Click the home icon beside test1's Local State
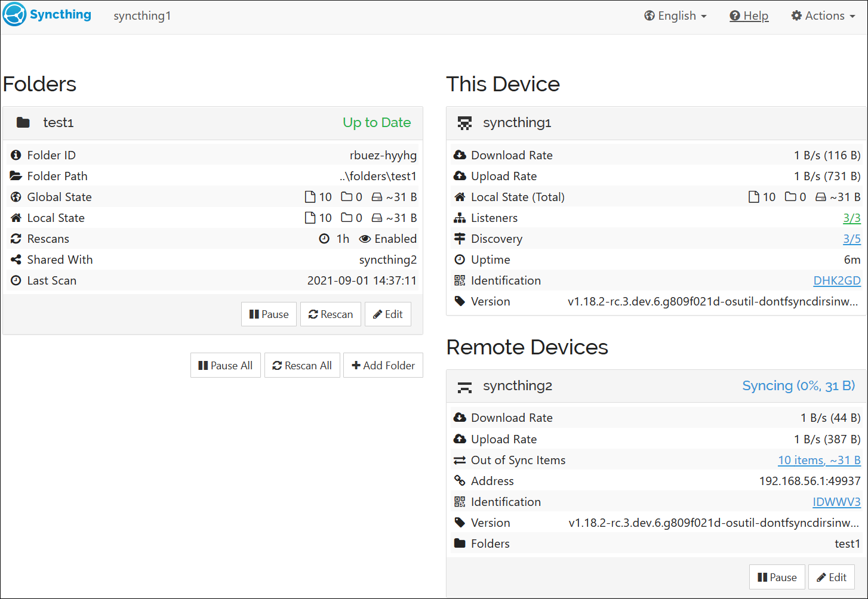The height and width of the screenshot is (599, 868). pyautogui.click(x=16, y=218)
